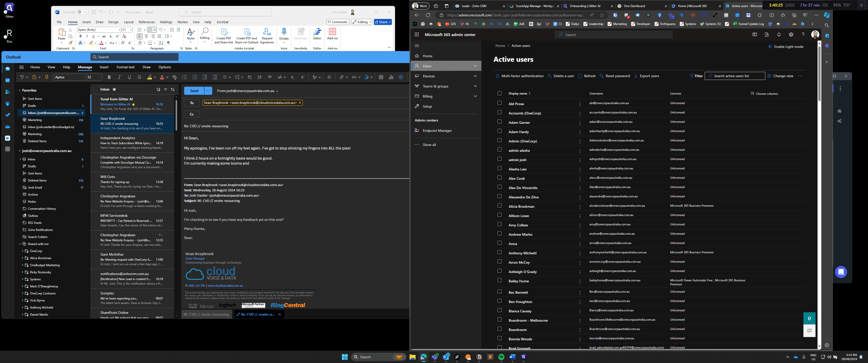
Task: Click Request Signatures in Word ribbon
Action: click(x=267, y=35)
